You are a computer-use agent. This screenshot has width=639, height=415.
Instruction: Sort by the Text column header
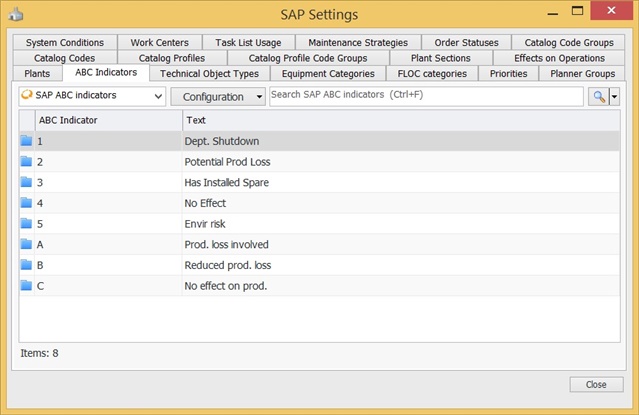tap(401, 120)
